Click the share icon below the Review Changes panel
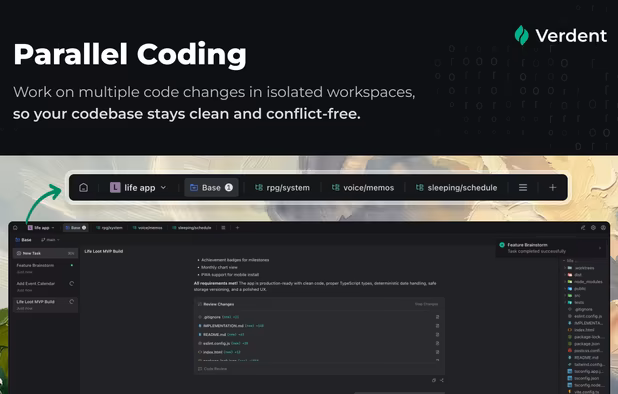618x394 pixels. coord(441,380)
